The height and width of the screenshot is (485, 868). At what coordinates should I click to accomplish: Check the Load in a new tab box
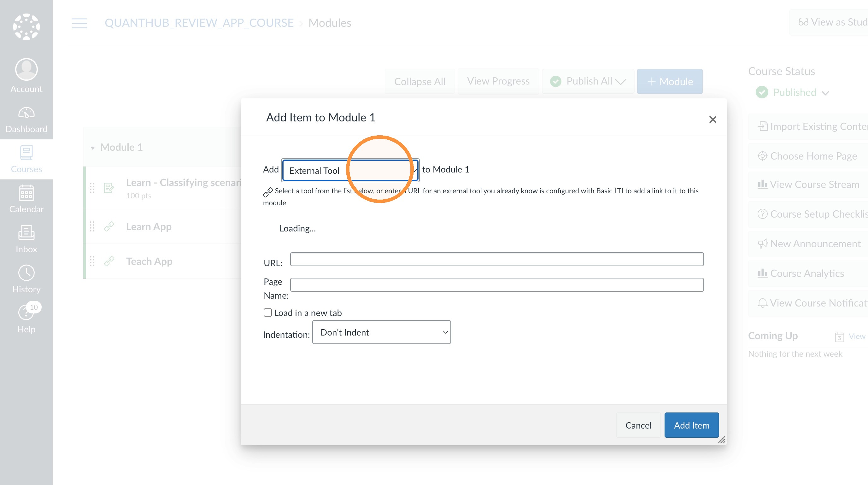pyautogui.click(x=267, y=313)
